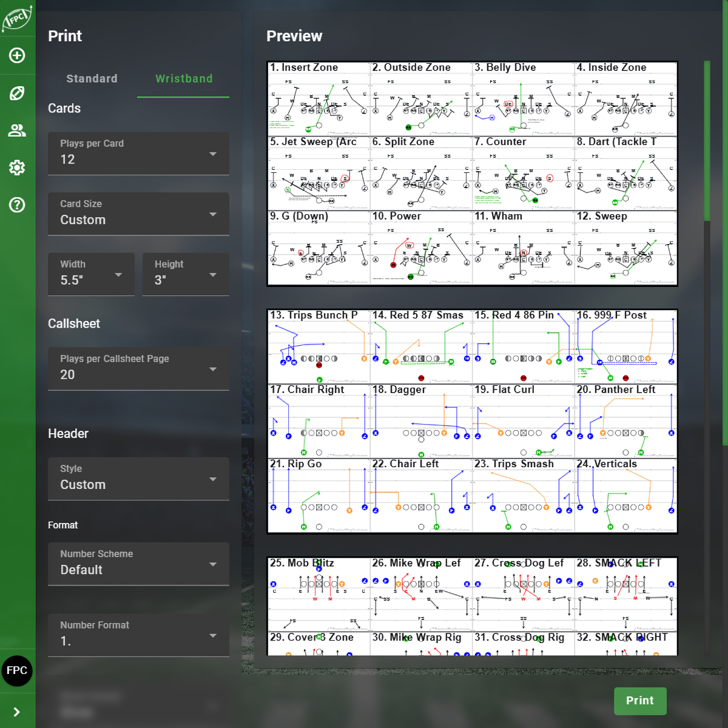
Task: Expand sidebar with the chevron arrow
Action: (17, 712)
